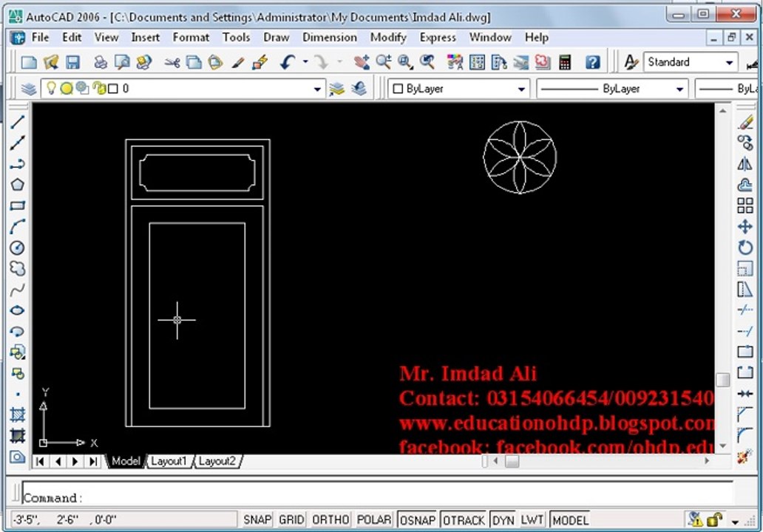Click the Mirror tool icon

(745, 164)
